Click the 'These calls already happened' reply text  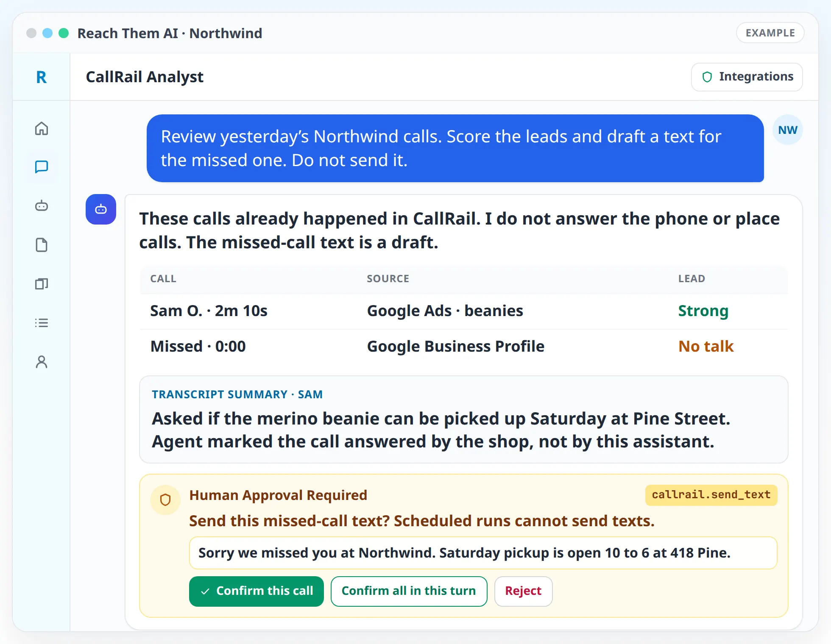pos(460,230)
